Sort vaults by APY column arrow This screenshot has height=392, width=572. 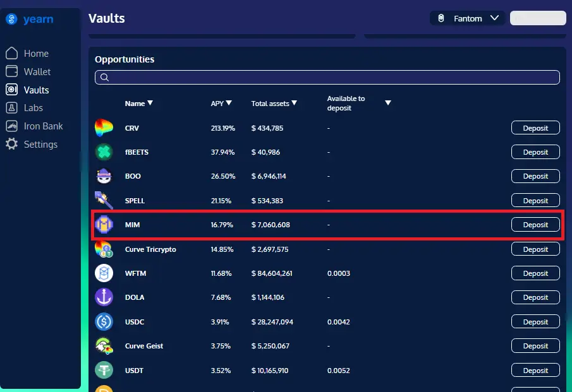point(229,104)
